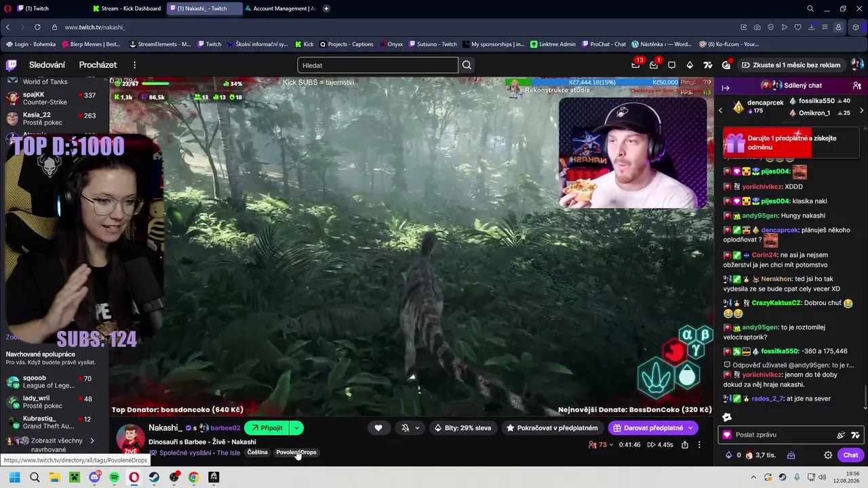
Task: Open the three-dot more menu in Twitch header
Action: click(x=134, y=65)
